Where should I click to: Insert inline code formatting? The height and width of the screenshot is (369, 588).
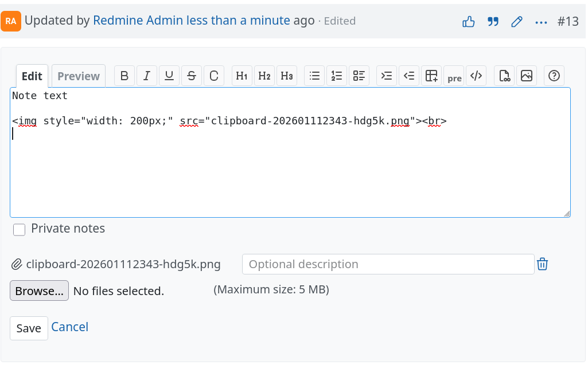(x=214, y=76)
